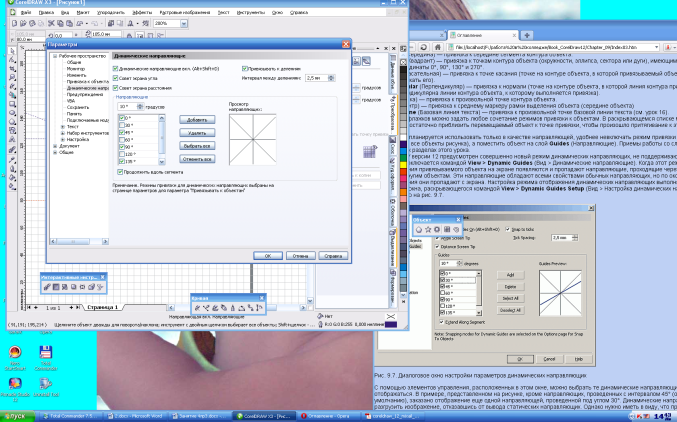Select the Pick tool in the toolbox
677x422 pixels.
pos(12,51)
